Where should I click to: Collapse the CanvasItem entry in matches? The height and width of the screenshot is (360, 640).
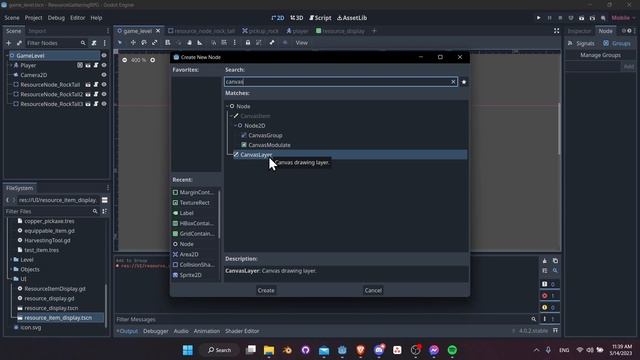(231, 116)
